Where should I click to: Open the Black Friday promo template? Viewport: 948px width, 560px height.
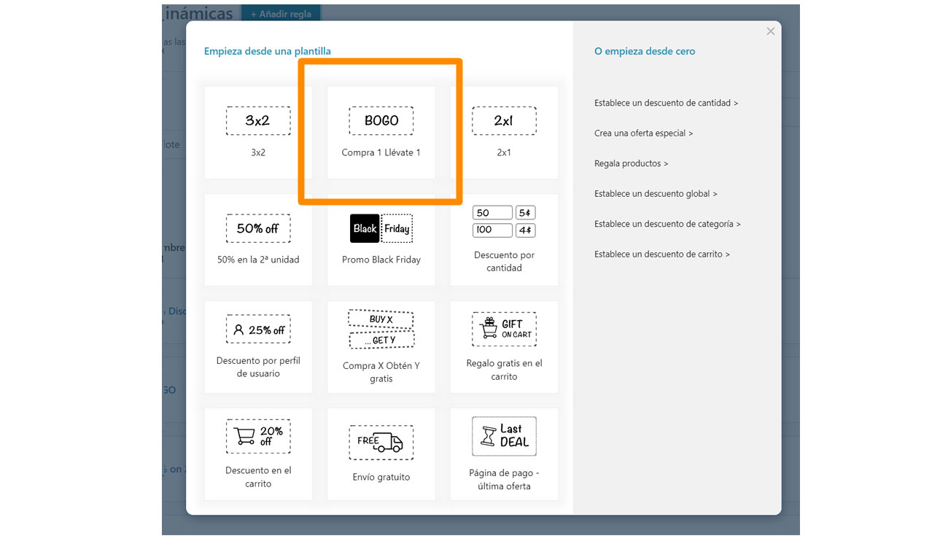tap(381, 228)
